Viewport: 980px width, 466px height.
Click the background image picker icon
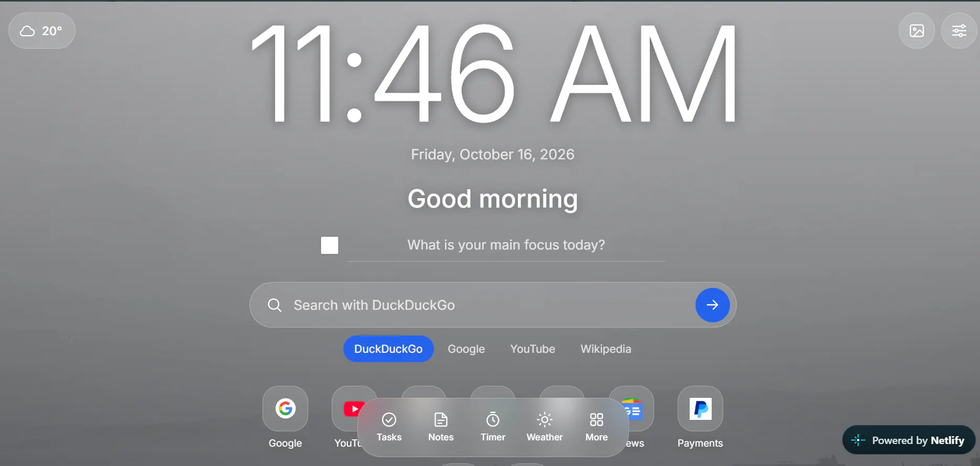tap(917, 31)
